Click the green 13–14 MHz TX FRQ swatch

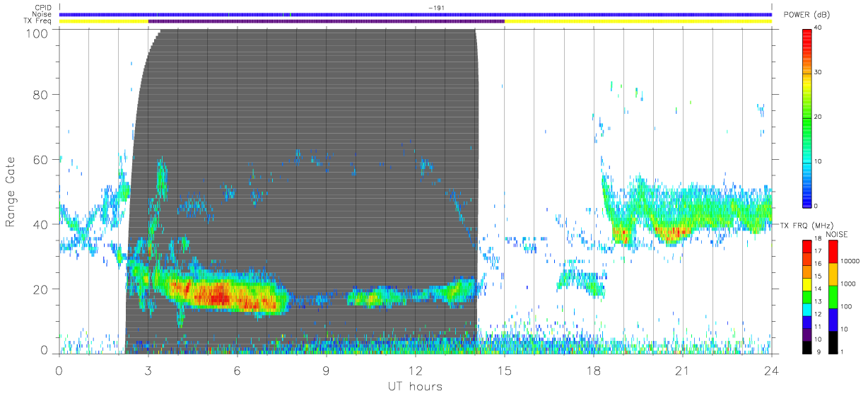pyautogui.click(x=807, y=297)
